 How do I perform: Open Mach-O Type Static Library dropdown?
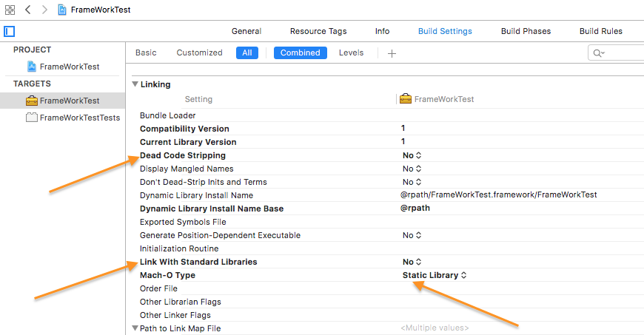point(435,275)
